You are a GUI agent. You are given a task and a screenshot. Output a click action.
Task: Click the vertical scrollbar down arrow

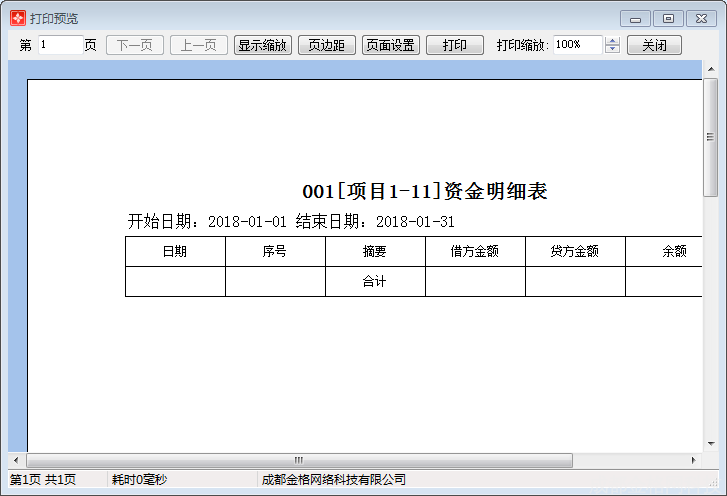click(710, 444)
